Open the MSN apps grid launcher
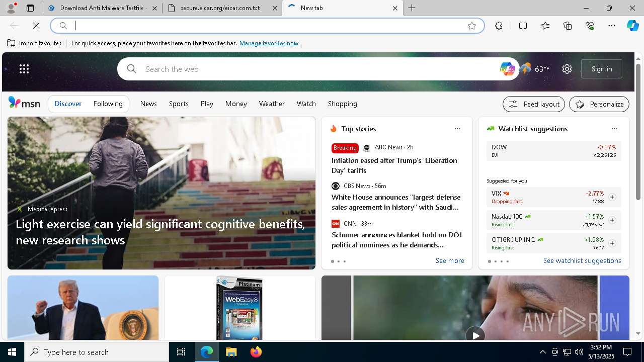The width and height of the screenshot is (644, 362). [24, 69]
